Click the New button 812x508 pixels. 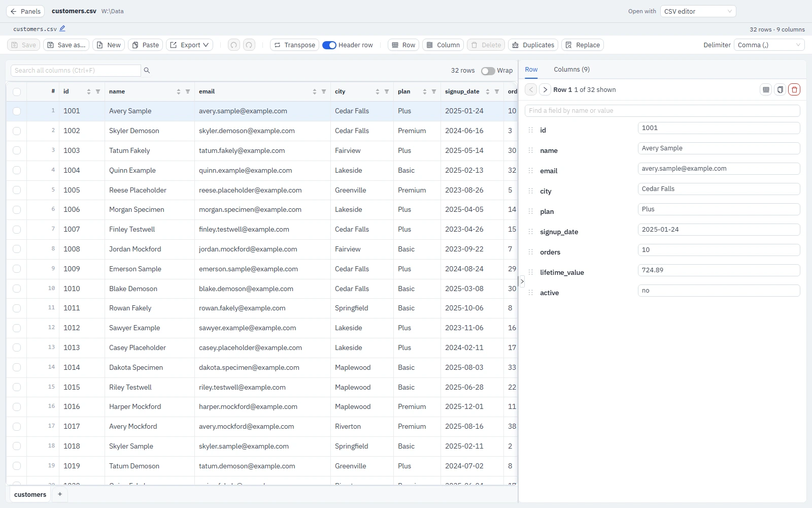109,45
